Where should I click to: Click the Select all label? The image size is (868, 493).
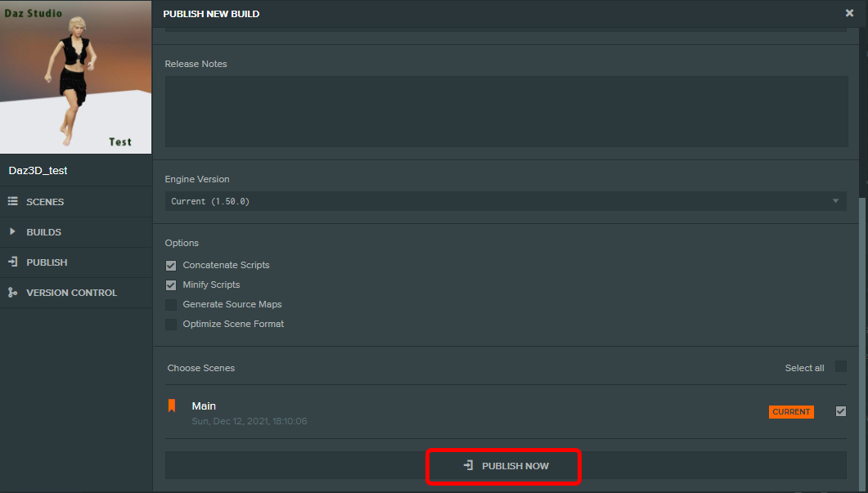[804, 368]
